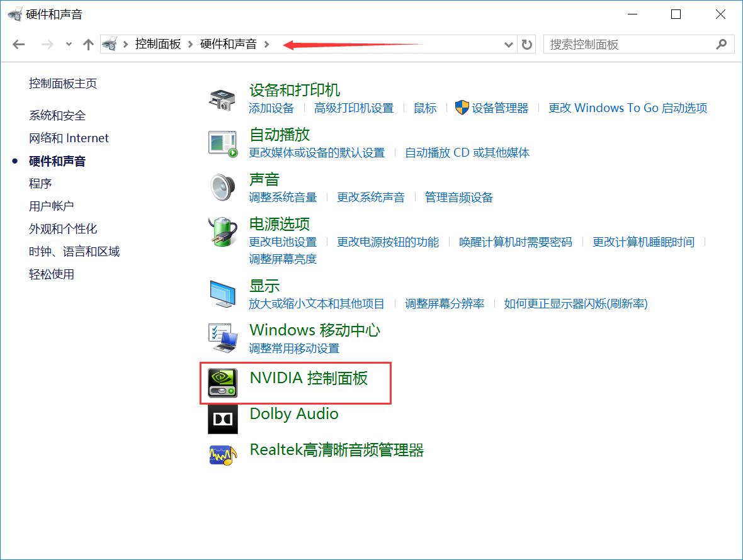Click the UAC shield beside 设备管理器
The height and width of the screenshot is (560, 743).
coord(462,108)
